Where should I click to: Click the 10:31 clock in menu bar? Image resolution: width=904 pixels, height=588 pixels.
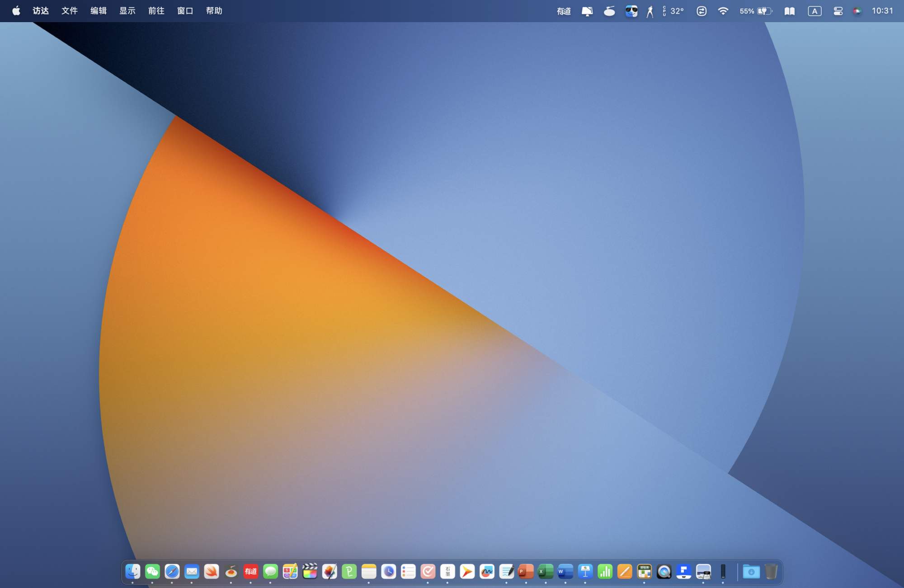882,11
